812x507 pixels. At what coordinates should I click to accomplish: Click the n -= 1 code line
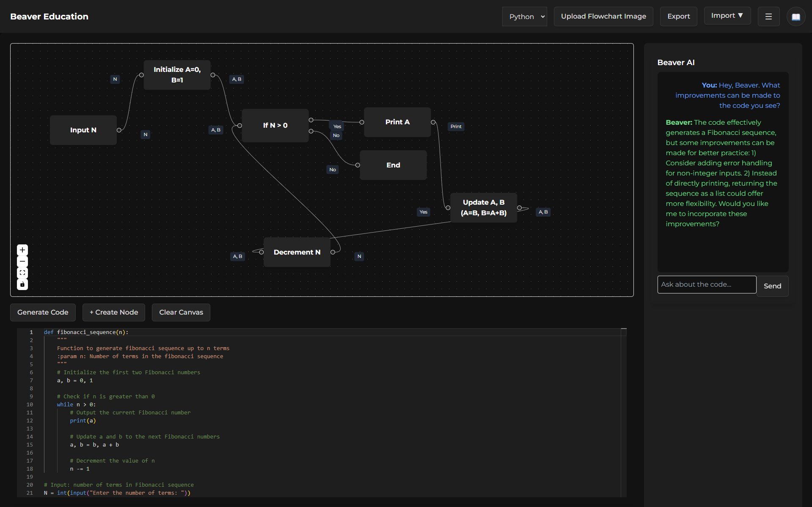[80, 469]
